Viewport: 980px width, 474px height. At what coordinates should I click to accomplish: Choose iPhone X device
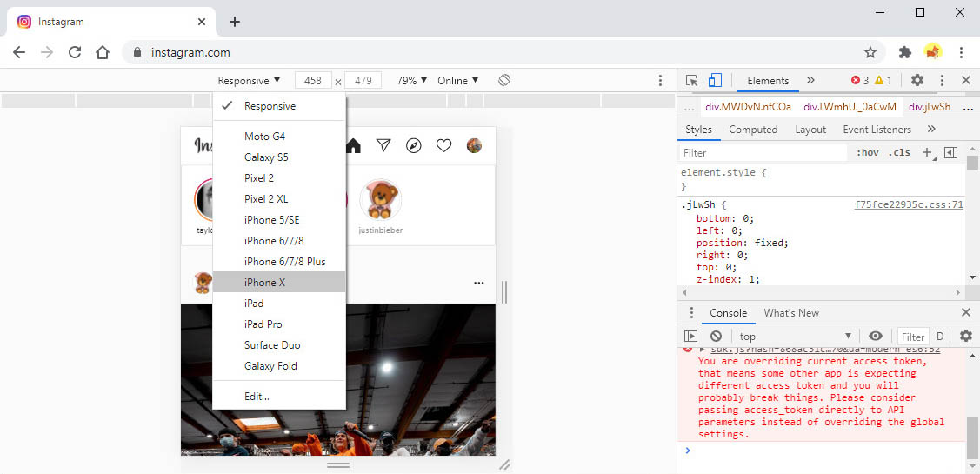279,282
